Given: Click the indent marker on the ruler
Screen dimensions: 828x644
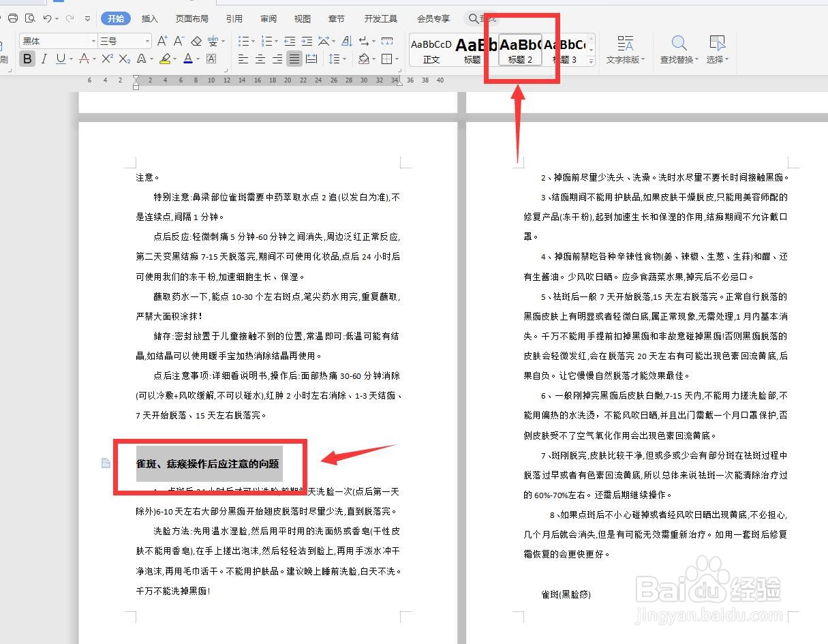Looking at the screenshot, I should pos(136,83).
